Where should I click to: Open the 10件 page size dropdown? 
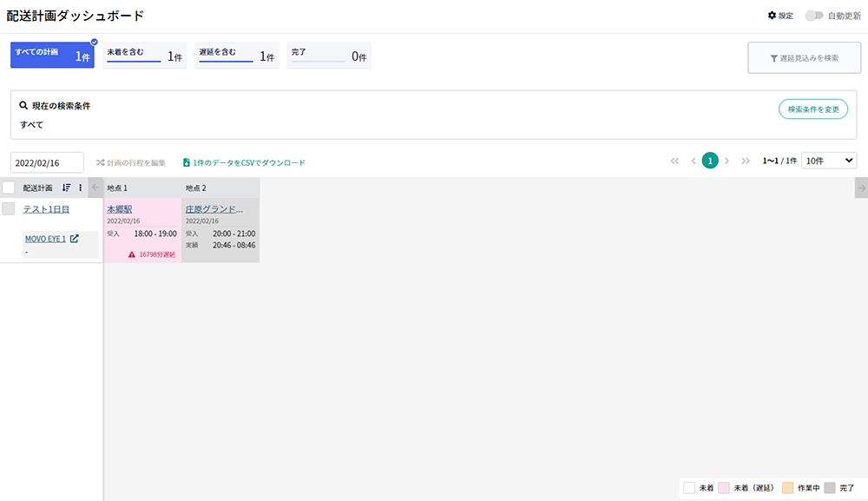pos(829,161)
